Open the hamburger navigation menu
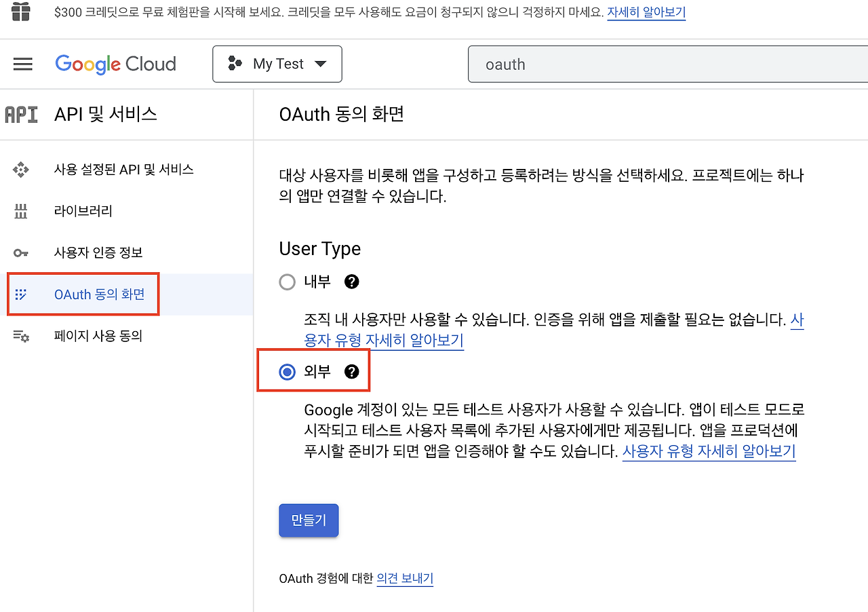 coord(23,64)
